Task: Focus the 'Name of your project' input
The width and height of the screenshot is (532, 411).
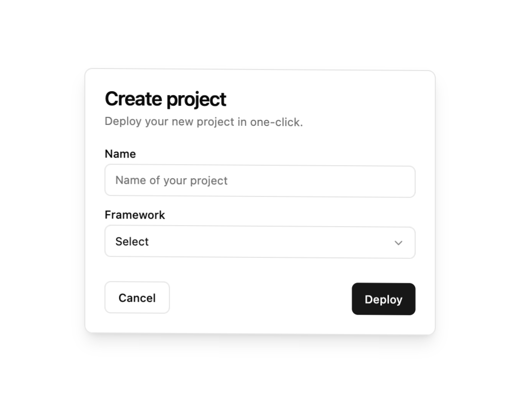Action: coord(260,181)
